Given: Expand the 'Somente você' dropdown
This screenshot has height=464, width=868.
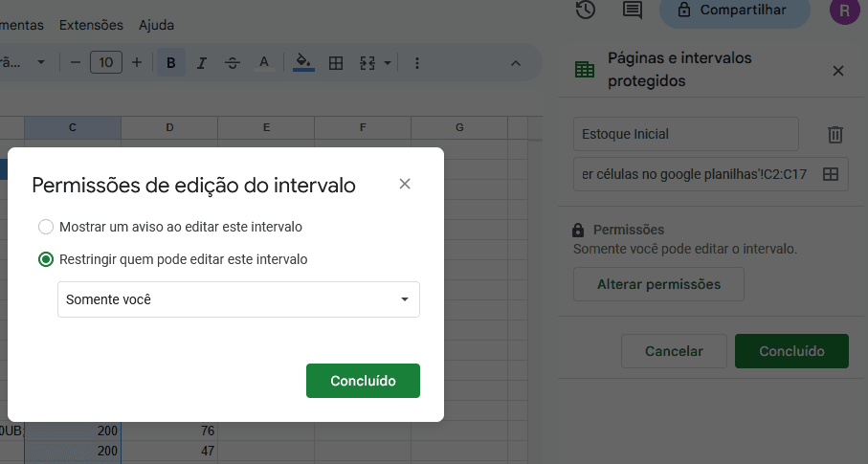Looking at the screenshot, I should pyautogui.click(x=238, y=299).
